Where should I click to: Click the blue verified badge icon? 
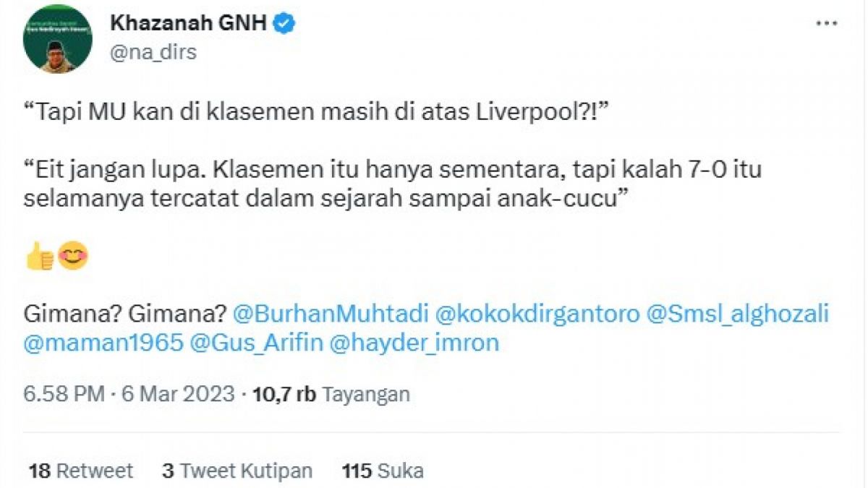[x=284, y=23]
